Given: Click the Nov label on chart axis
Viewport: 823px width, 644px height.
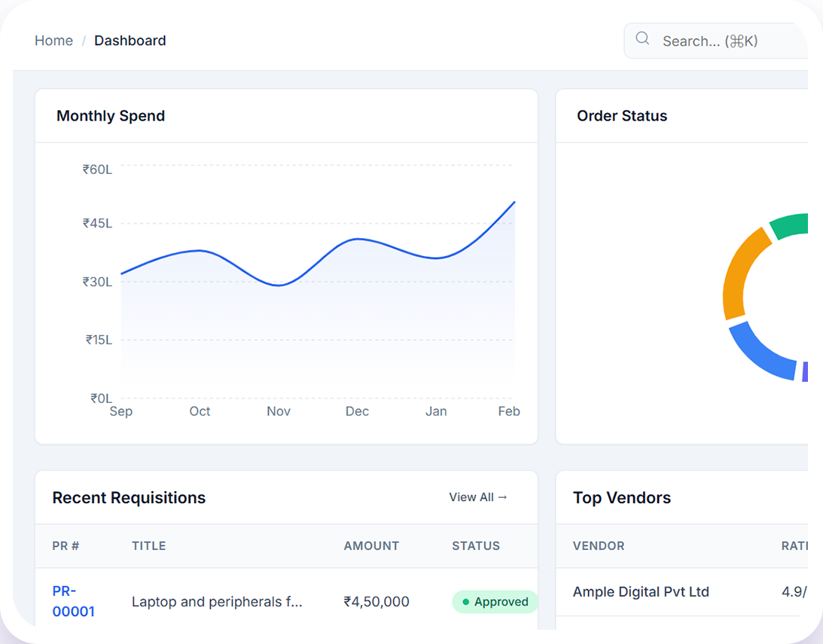Looking at the screenshot, I should coord(279,411).
